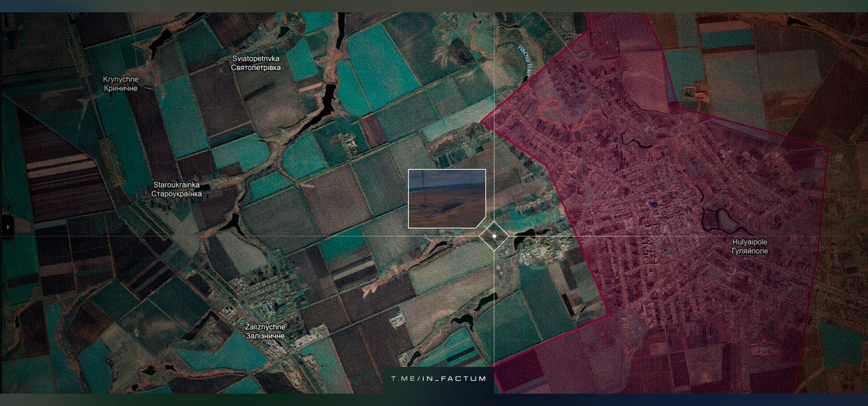868x406 pixels.
Task: Click the white diamond geolocation marker
Action: point(494,236)
